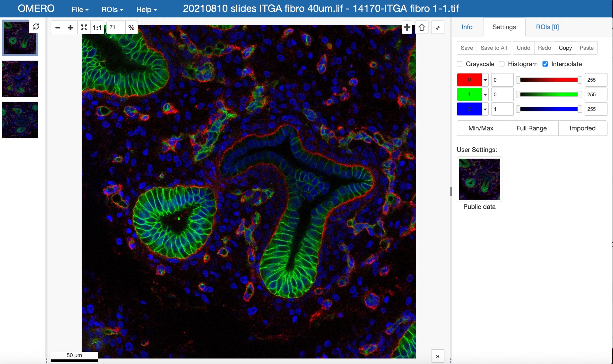Image resolution: width=613 pixels, height=364 pixels.
Task: Set zoom to 1:1 actual size
Action: click(97, 28)
